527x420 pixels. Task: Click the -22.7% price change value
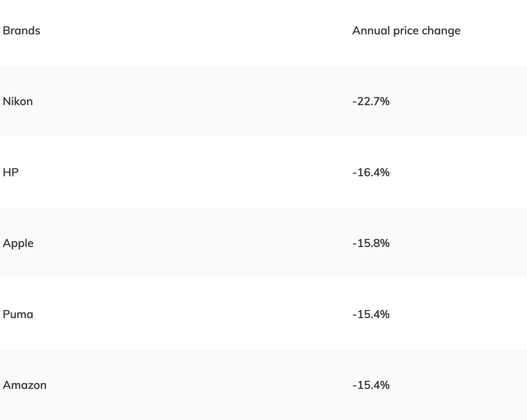click(x=371, y=101)
